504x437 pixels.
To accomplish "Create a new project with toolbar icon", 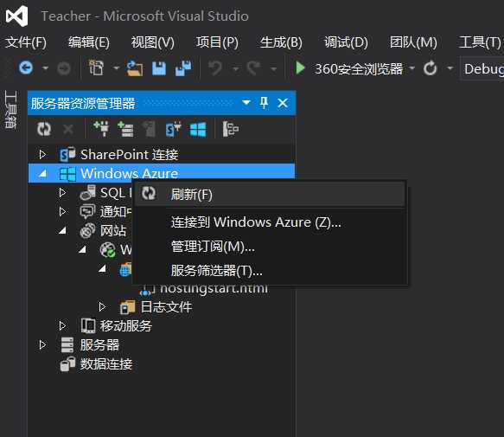I will 96,67.
